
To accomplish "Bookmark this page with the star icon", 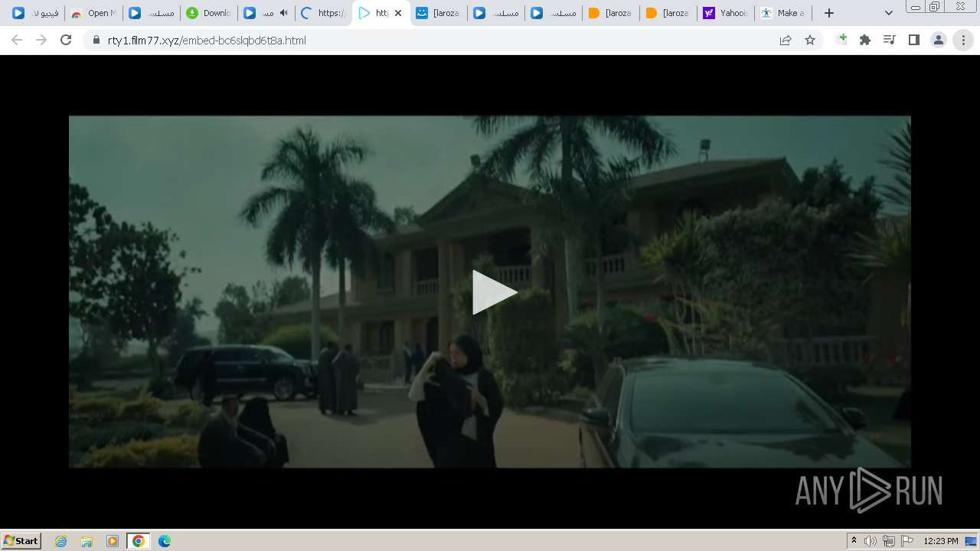I will [x=810, y=40].
